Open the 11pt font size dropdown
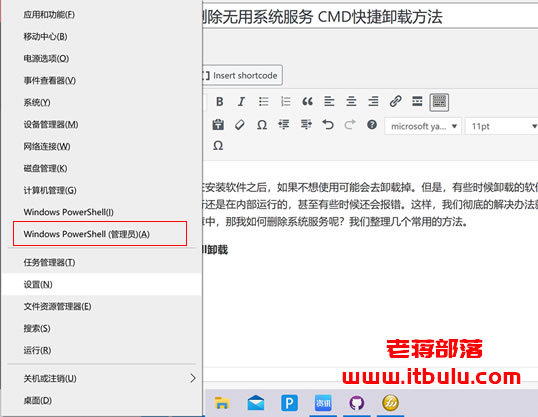Viewport: 538px width, 417px height. click(x=502, y=126)
